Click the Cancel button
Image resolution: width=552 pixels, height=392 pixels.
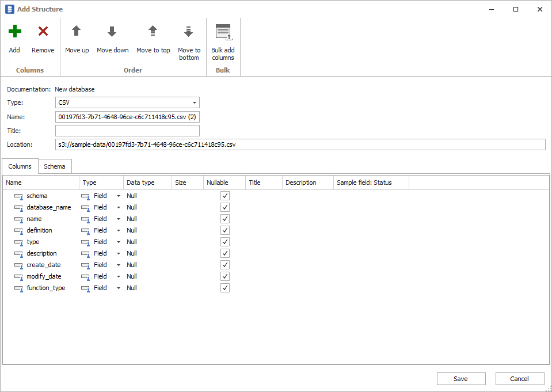[x=519, y=379]
